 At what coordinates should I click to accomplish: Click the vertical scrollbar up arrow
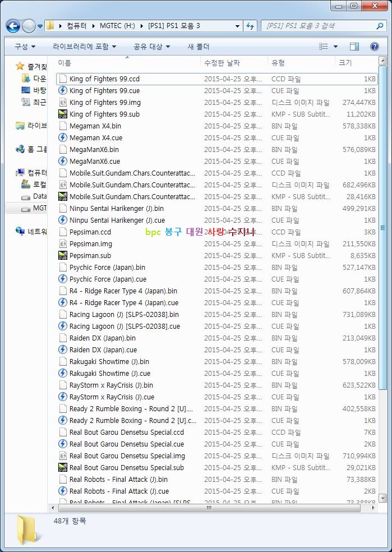pyautogui.click(x=383, y=61)
